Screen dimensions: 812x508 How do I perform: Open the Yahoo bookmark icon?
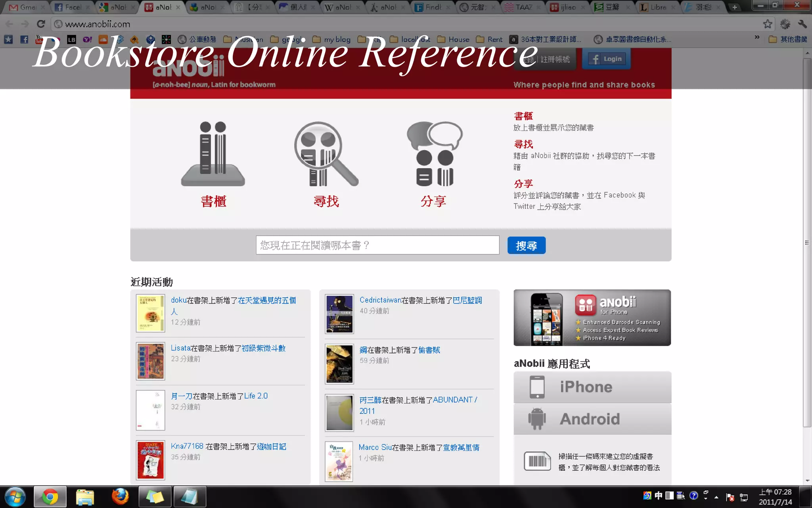coord(87,39)
